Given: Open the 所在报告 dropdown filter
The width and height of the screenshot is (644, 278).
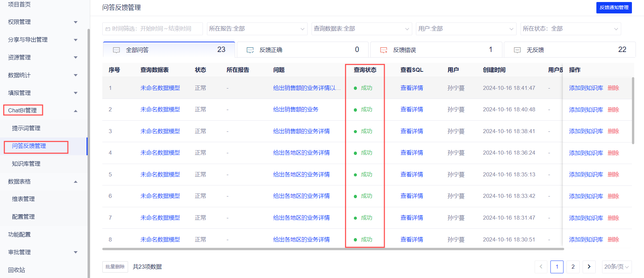Looking at the screenshot, I should 257,29.
